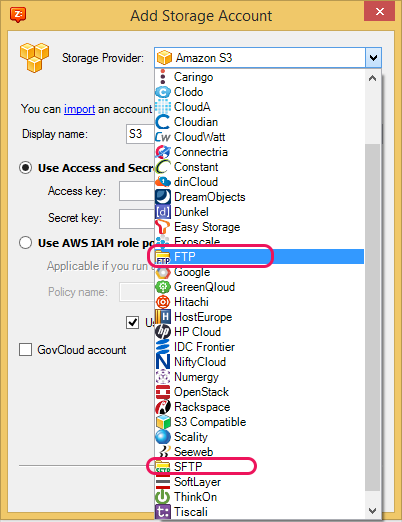This screenshot has height=522, width=402.
Task: Select the FTP folder icon
Action: (x=163, y=257)
